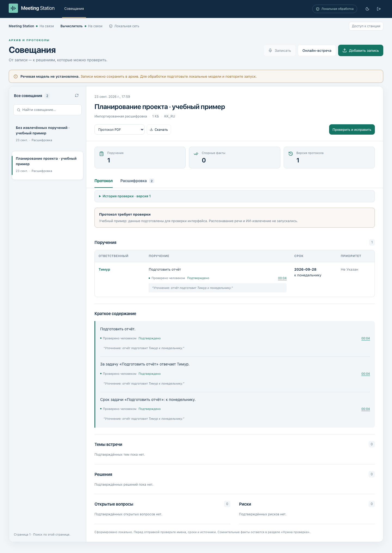Click Страница 1 footer text in sidebar
Viewport: 392px width, 553px height.
(42, 534)
